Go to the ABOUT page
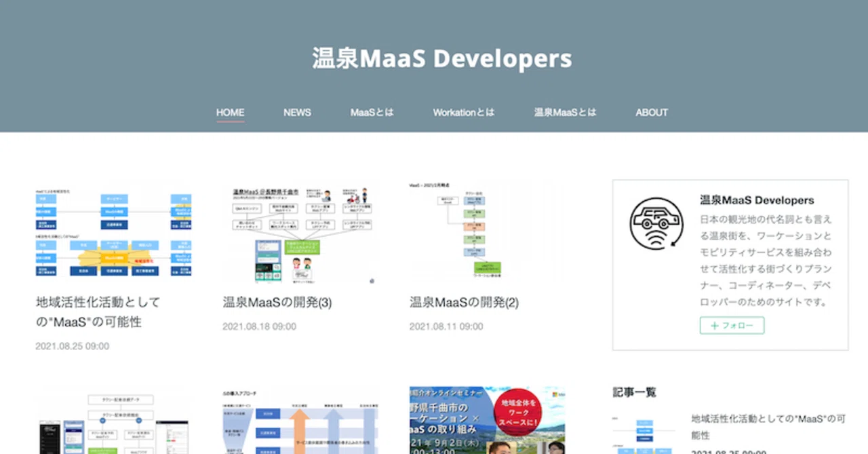Image resolution: width=868 pixels, height=454 pixels. [652, 113]
